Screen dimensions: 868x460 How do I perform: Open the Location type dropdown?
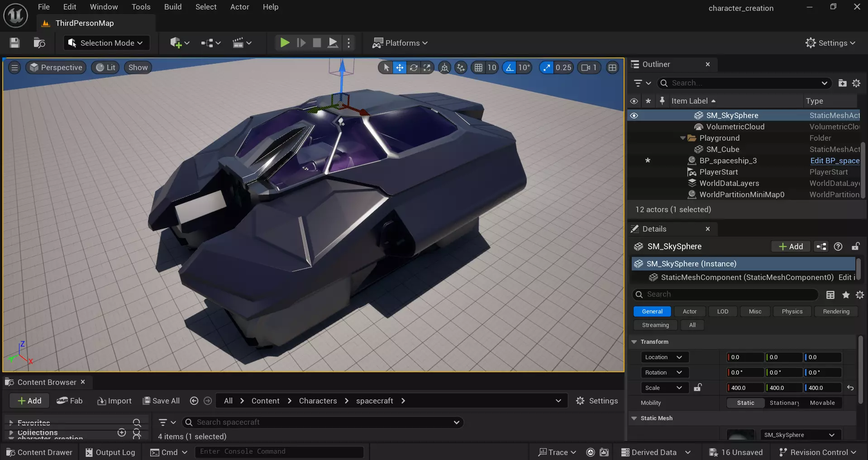tap(664, 357)
